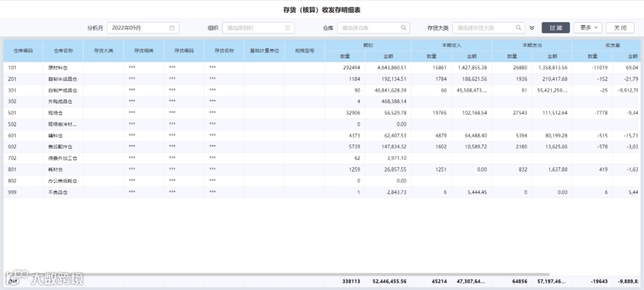Click warehouse code 302 cell
644x290 pixels.
23,101
